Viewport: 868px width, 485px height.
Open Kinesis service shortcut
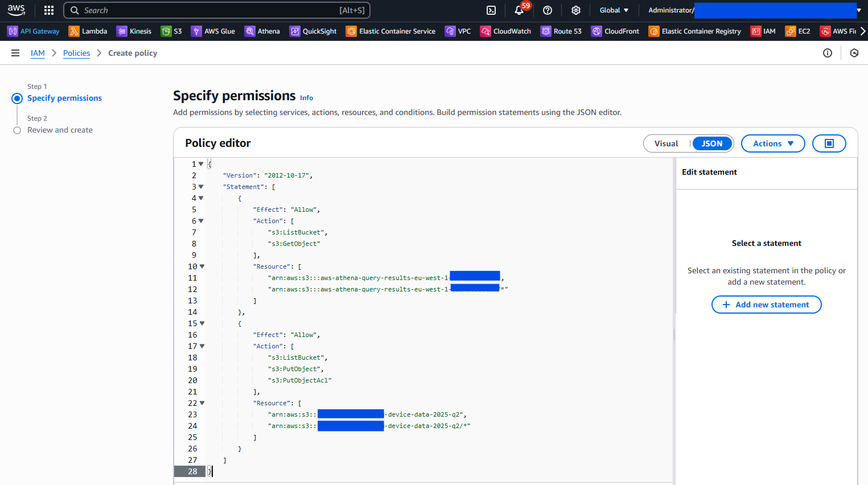click(134, 31)
